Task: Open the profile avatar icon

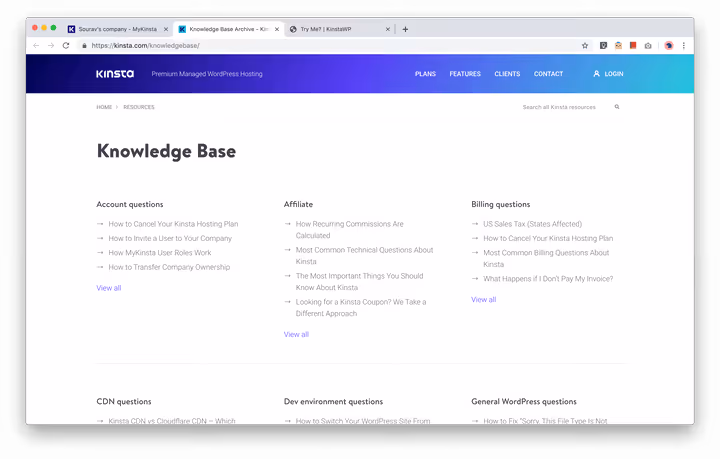Action: (669, 45)
